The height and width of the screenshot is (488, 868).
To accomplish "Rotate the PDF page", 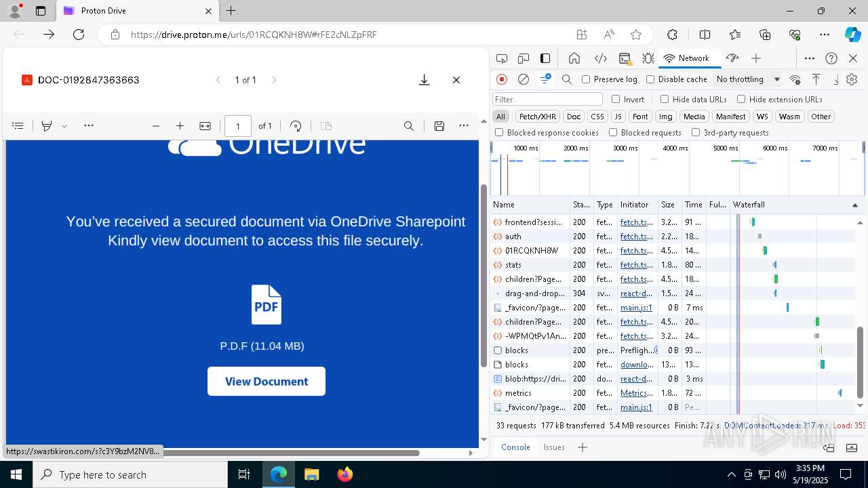I will coord(296,126).
